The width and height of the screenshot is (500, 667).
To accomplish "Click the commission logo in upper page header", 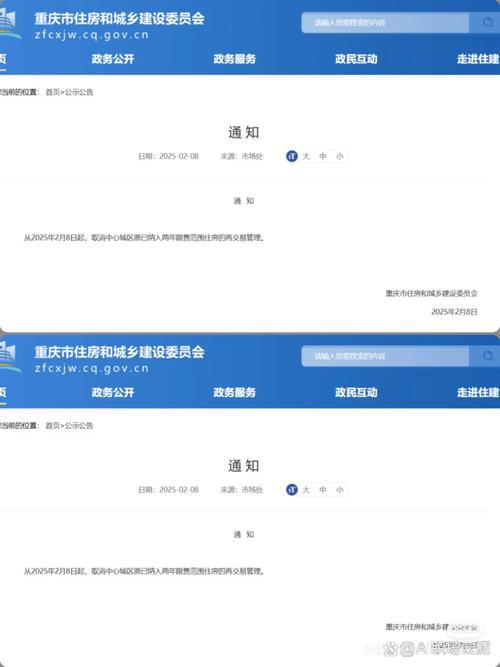I will click(9, 24).
